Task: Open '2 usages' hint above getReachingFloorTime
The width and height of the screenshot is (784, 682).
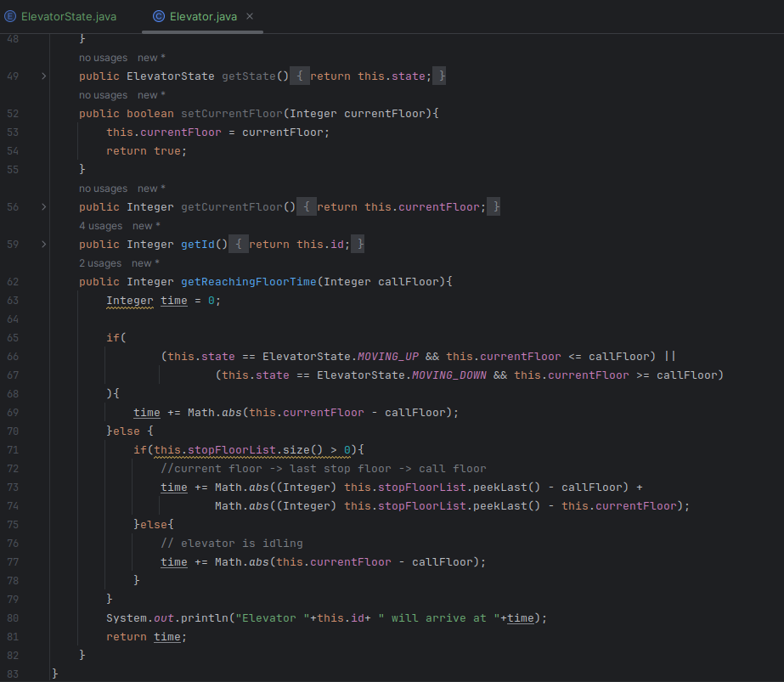Action: click(x=100, y=263)
